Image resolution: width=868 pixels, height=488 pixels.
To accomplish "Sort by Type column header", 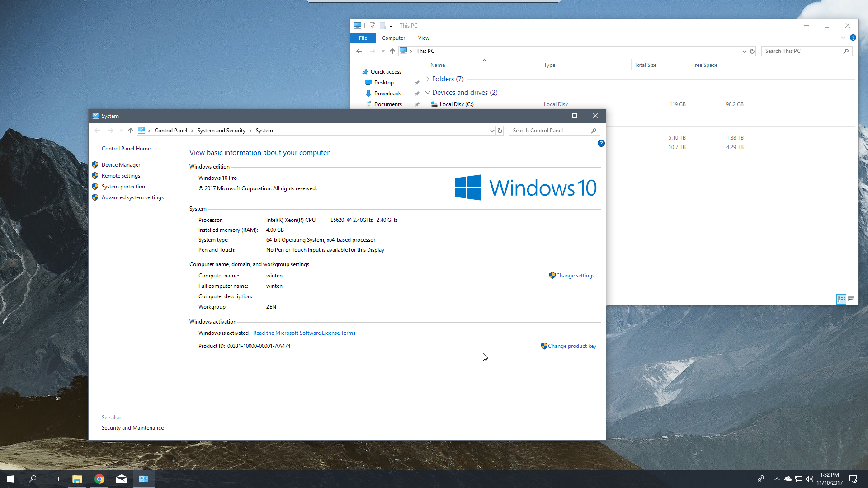I will [x=549, y=65].
